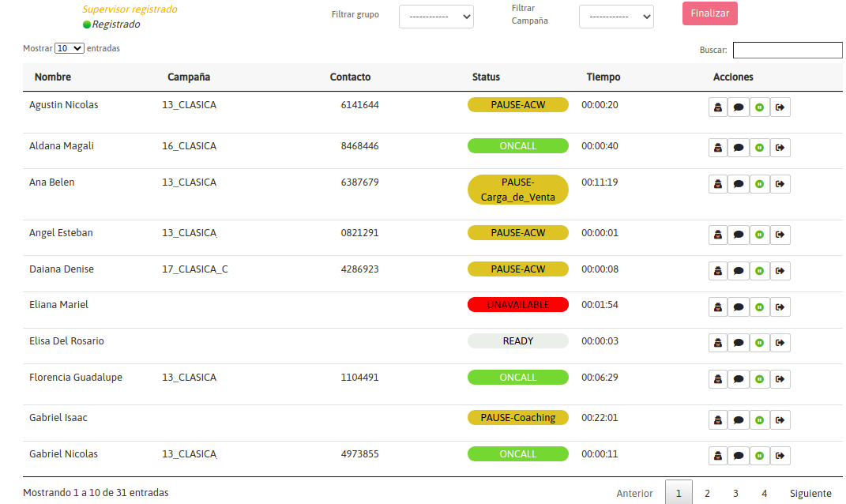Click the spy icon for Angel Esteban
Screen dimensions: 846x504
click(717, 235)
